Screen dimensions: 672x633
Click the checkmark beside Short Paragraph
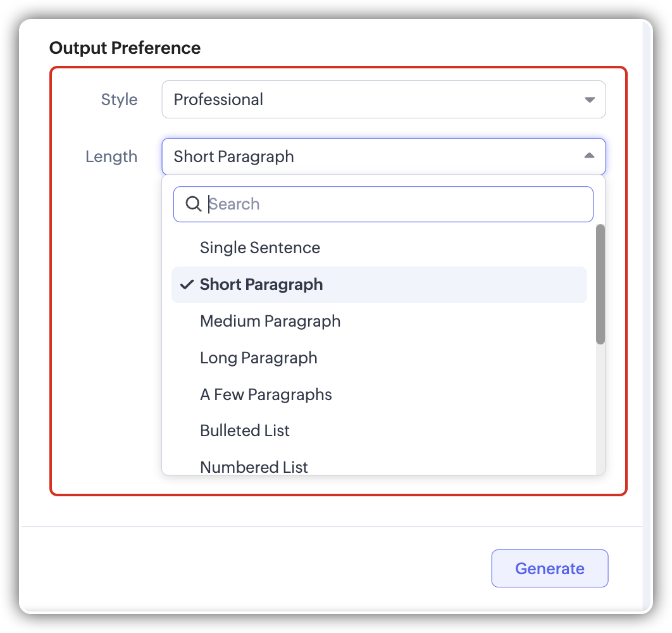pyautogui.click(x=186, y=285)
